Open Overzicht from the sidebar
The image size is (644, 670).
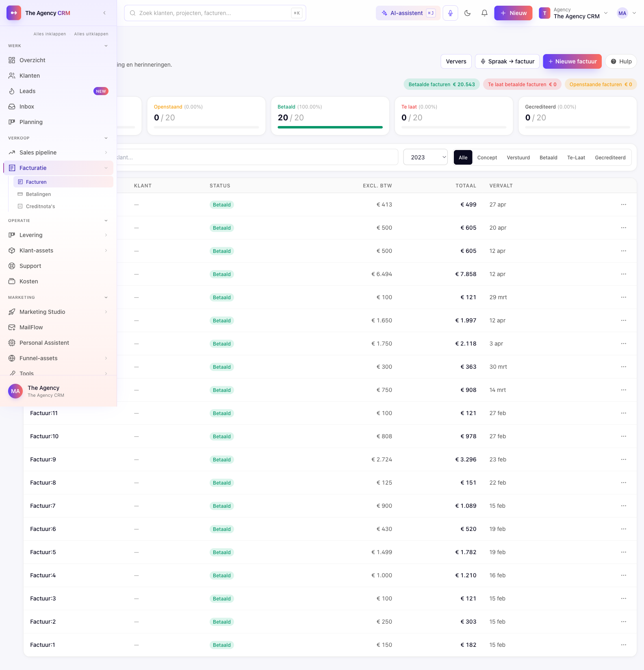click(58, 60)
